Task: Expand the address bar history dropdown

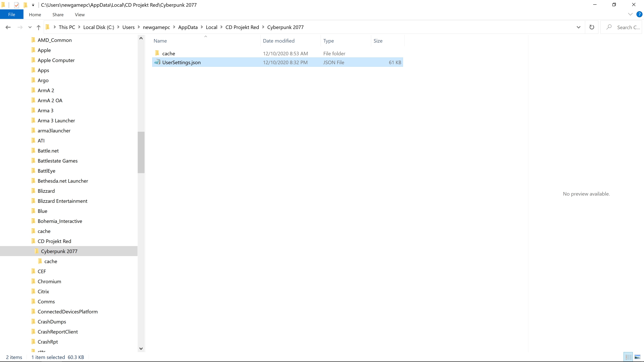Action: pos(578,27)
